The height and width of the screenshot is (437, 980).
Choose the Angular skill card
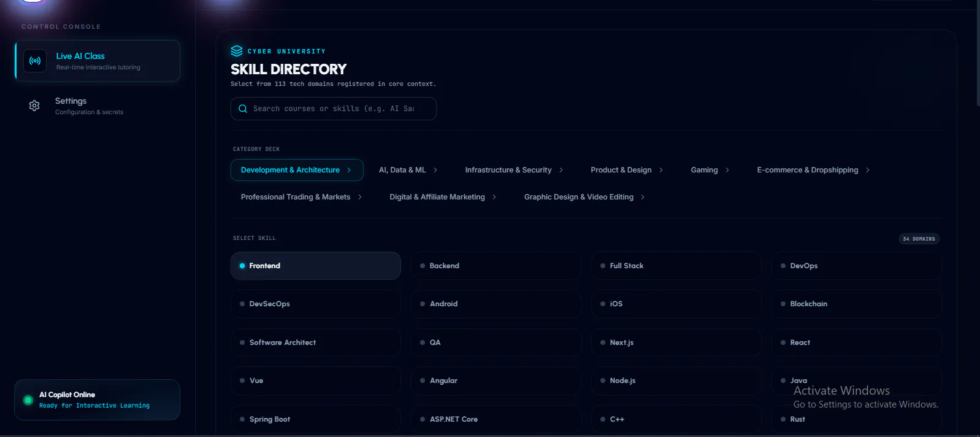click(x=496, y=381)
